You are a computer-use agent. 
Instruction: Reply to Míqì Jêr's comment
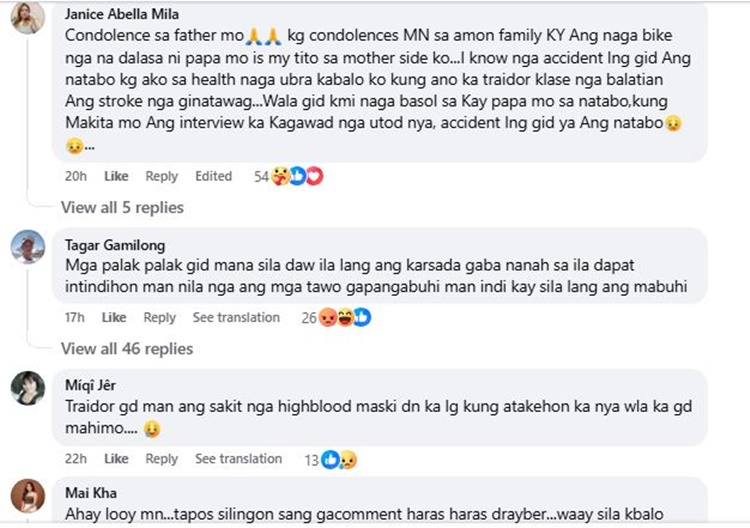pyautogui.click(x=161, y=459)
